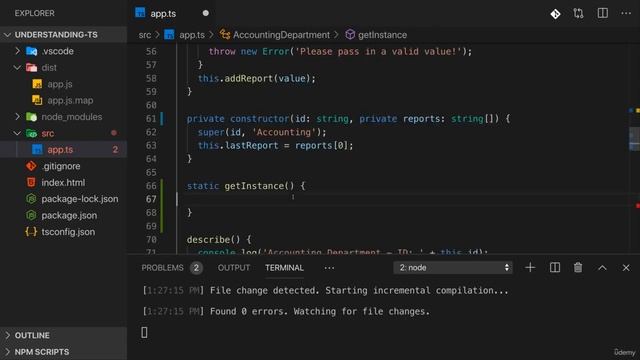This screenshot has height=360, width=640.
Task: Click the node_modules folder icon
Action: click(31, 117)
